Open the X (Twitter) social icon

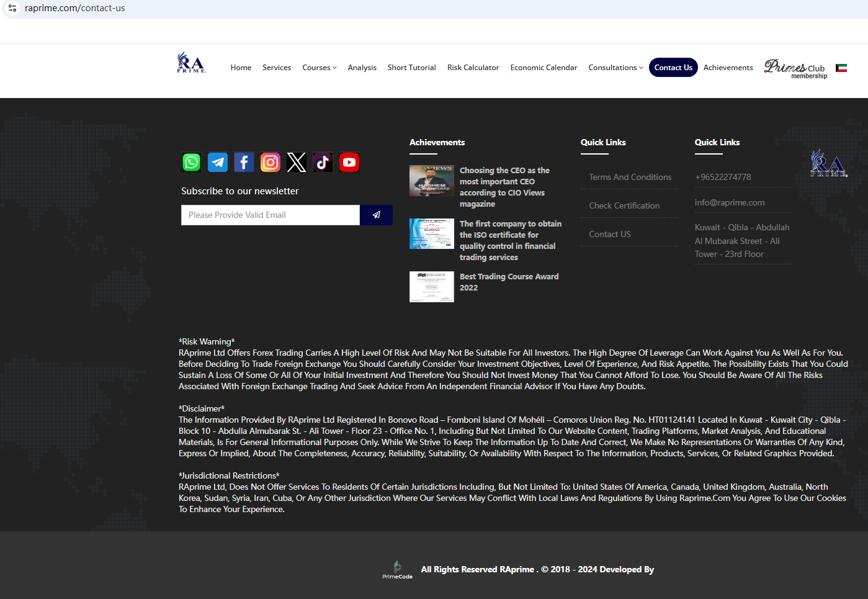[x=297, y=162]
